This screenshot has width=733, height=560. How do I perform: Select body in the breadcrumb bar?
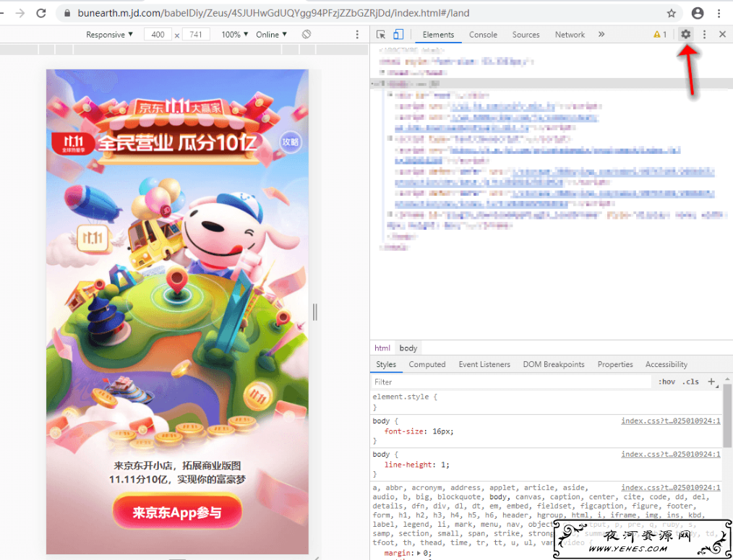point(408,348)
